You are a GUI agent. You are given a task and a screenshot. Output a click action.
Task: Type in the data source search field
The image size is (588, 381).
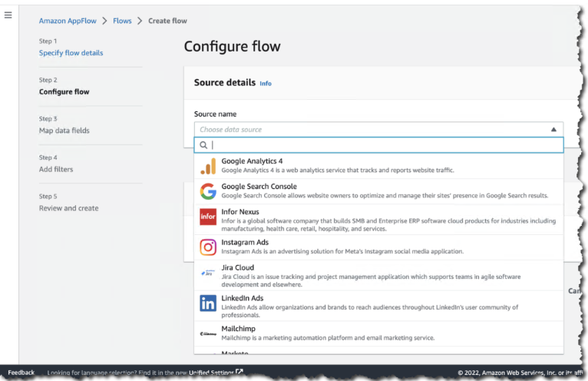[x=384, y=144]
